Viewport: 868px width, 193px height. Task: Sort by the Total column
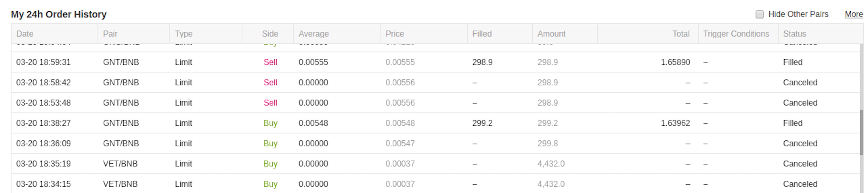(681, 34)
